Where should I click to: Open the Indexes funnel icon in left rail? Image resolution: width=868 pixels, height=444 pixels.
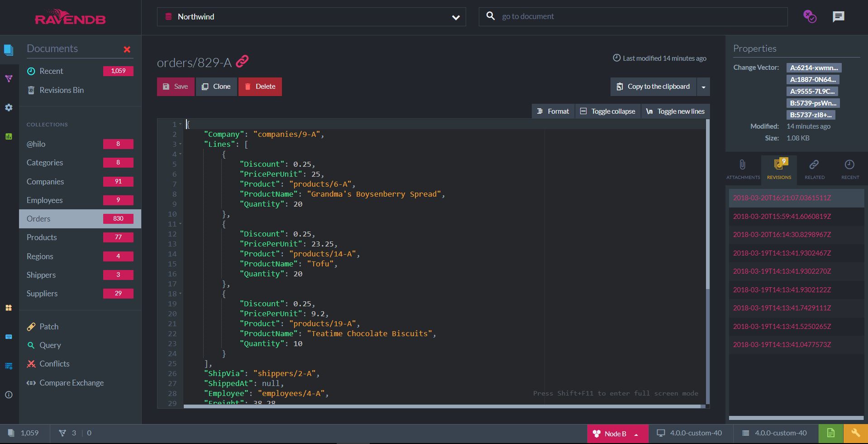[9, 79]
